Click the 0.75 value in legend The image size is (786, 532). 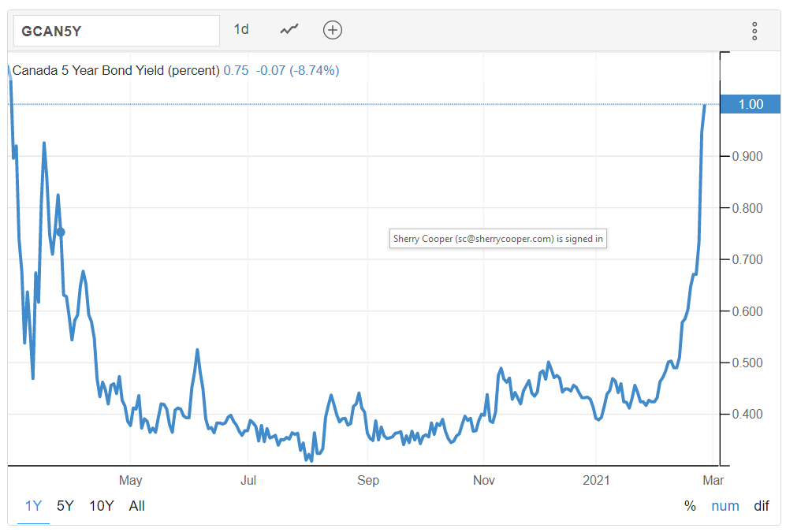pyautogui.click(x=236, y=71)
